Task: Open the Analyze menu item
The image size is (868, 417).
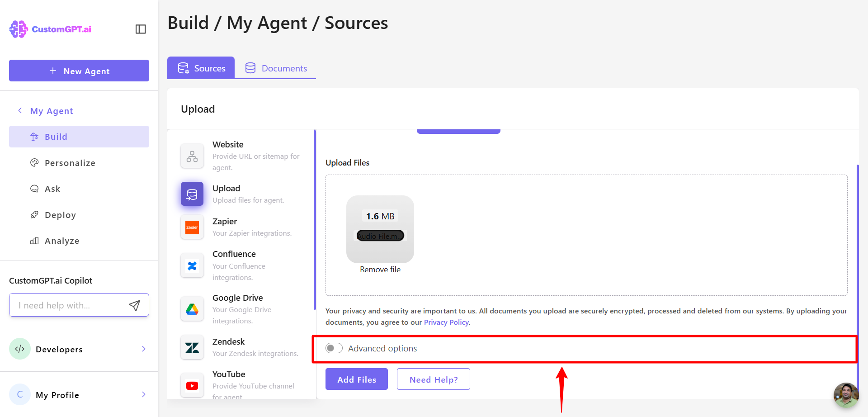Action: point(79,241)
